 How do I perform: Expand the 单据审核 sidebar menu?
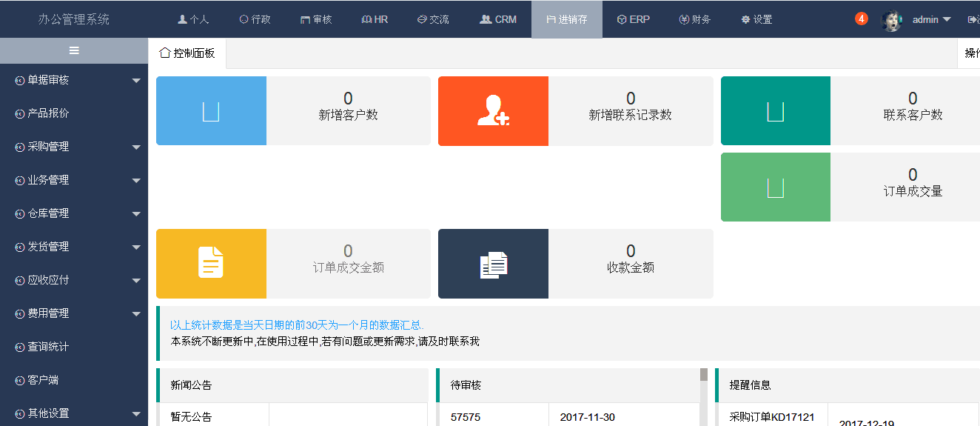pyautogui.click(x=74, y=80)
